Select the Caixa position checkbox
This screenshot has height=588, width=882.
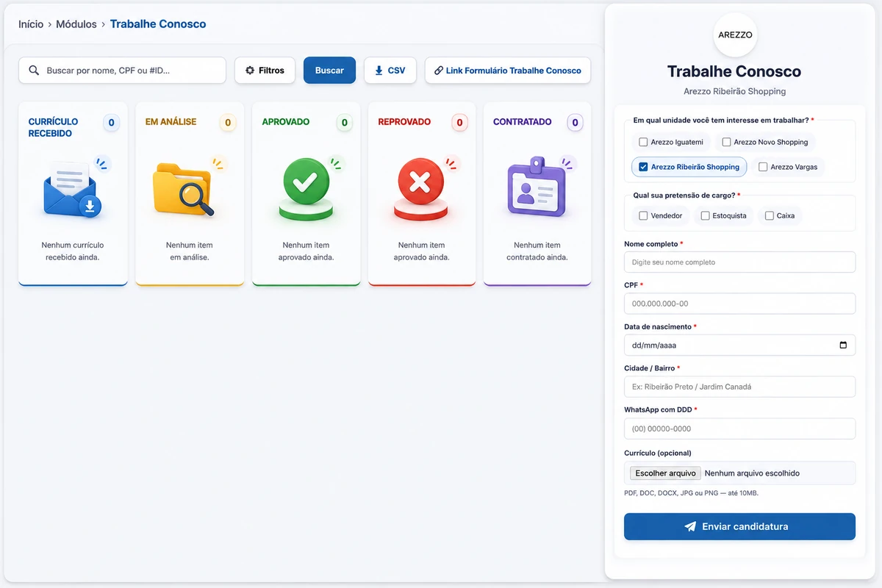[770, 216]
